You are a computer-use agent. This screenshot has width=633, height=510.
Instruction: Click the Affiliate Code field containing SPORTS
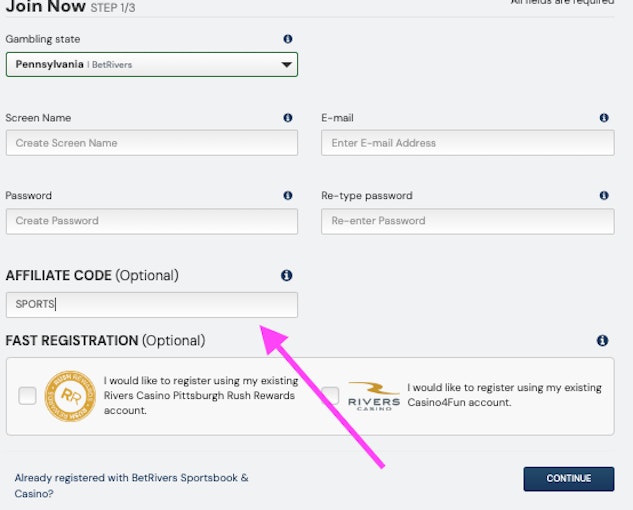[151, 304]
